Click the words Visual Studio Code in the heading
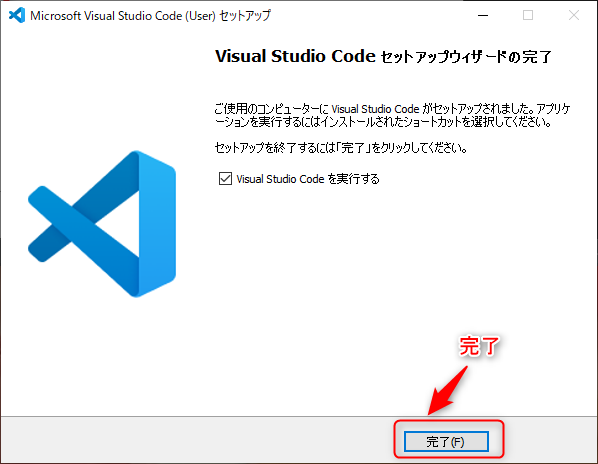This screenshot has height=464, width=598. tap(295, 56)
